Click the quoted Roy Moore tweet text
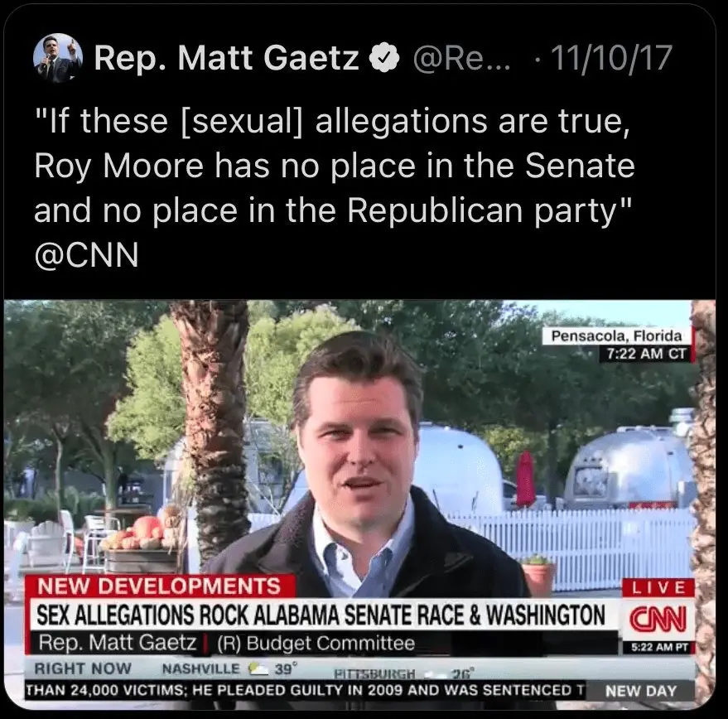This screenshot has width=728, height=719. tap(335, 166)
